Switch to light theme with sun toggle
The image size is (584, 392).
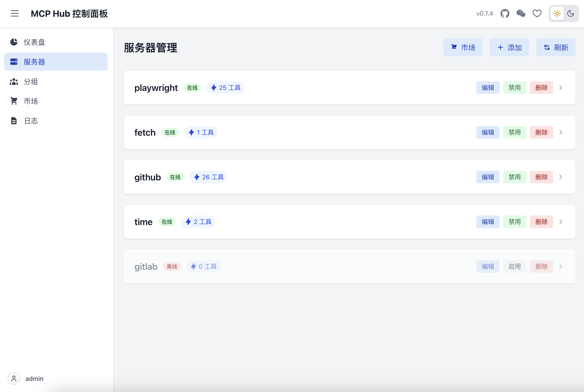pos(557,13)
